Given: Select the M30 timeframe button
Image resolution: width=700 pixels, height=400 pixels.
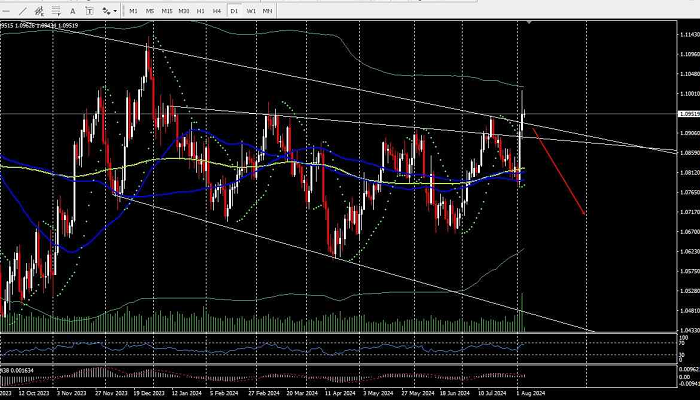Looking at the screenshot, I should tap(183, 10).
